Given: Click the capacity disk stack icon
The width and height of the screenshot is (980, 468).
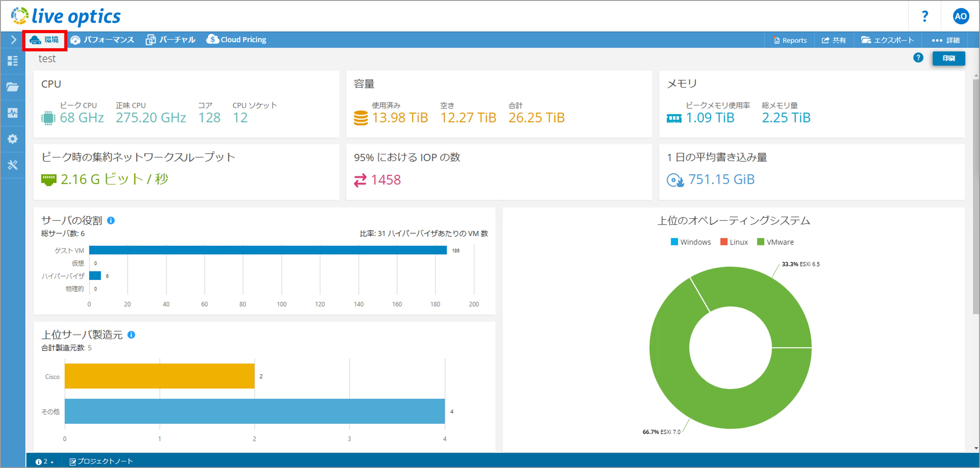Looking at the screenshot, I should (361, 118).
